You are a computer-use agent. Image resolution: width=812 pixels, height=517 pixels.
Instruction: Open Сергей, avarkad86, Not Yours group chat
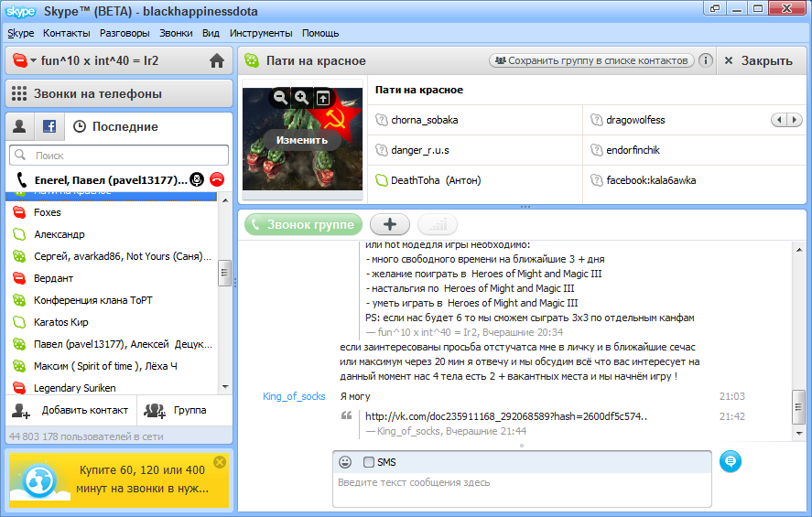pyautogui.click(x=112, y=256)
